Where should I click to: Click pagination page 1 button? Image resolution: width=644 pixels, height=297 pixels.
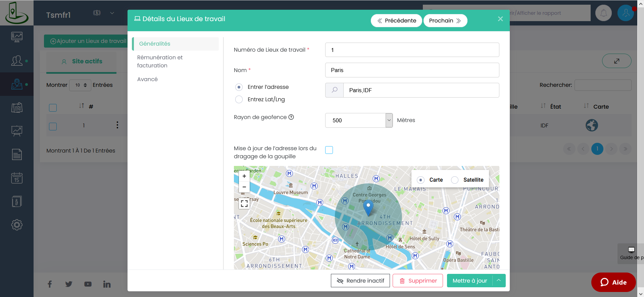point(597,149)
